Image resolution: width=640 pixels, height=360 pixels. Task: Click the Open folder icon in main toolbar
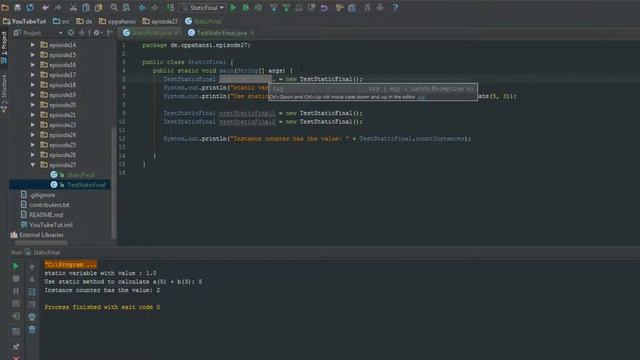(5, 7)
